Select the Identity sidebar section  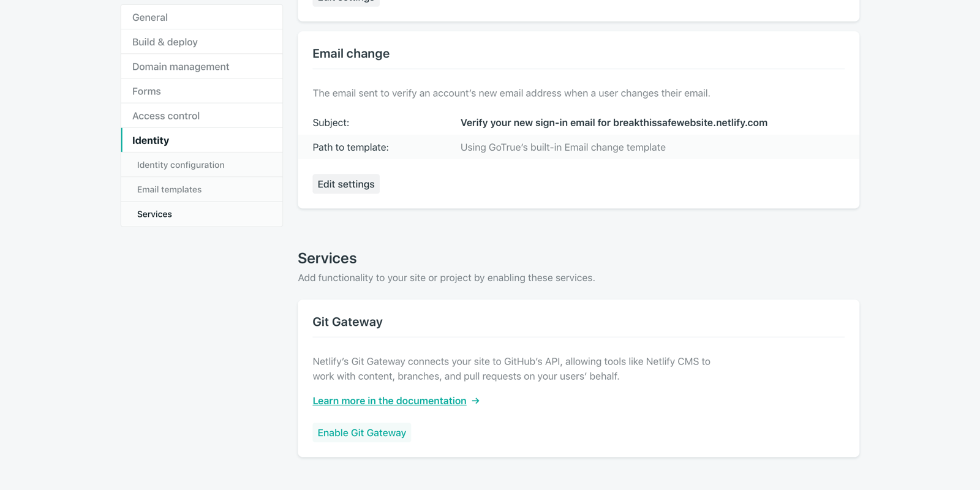pos(151,140)
